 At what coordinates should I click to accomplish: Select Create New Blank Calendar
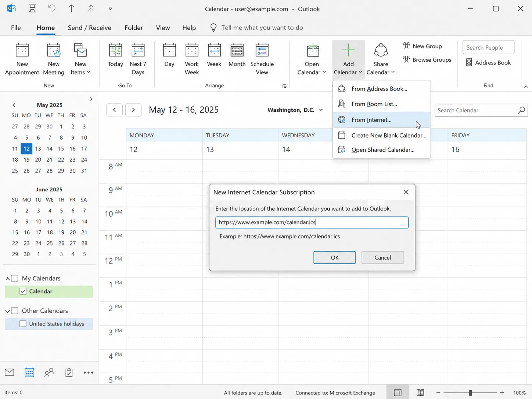coord(381,135)
